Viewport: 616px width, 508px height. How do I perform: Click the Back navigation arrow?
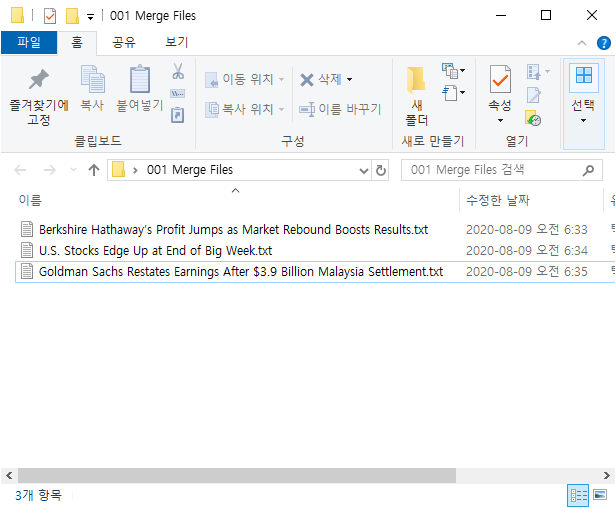[20, 170]
